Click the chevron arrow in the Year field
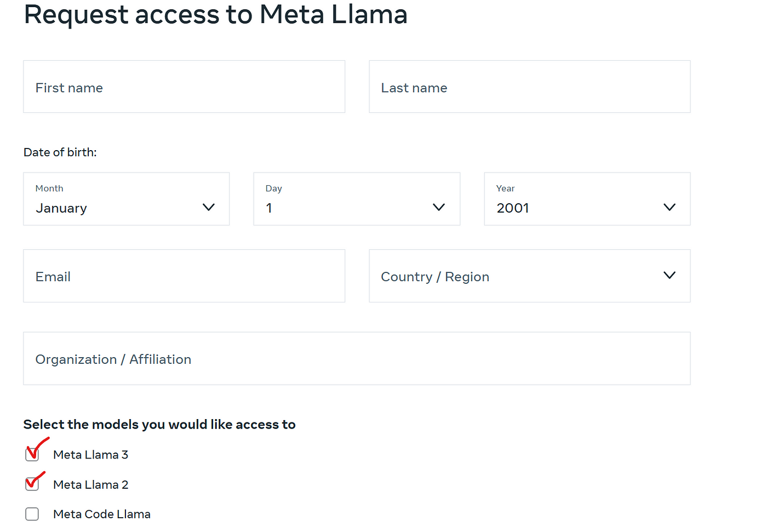This screenshot has height=532, width=767. [x=669, y=207]
